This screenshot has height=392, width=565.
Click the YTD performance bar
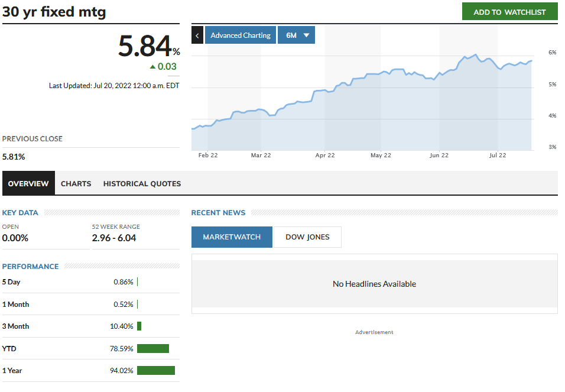tap(153, 348)
